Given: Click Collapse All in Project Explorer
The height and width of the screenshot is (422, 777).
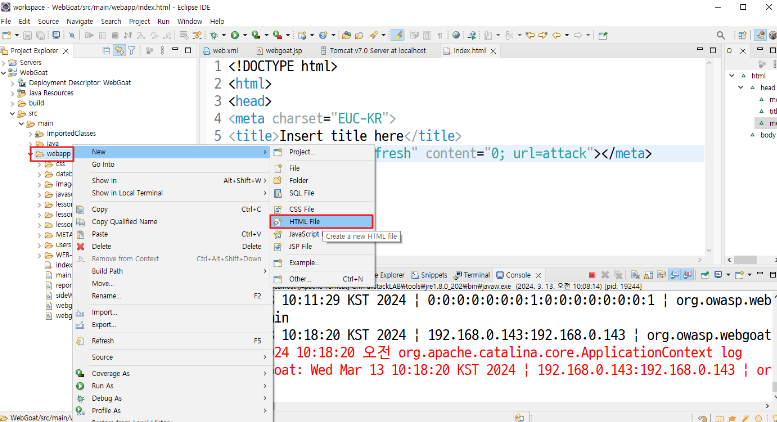Looking at the screenshot, I should 106,51.
